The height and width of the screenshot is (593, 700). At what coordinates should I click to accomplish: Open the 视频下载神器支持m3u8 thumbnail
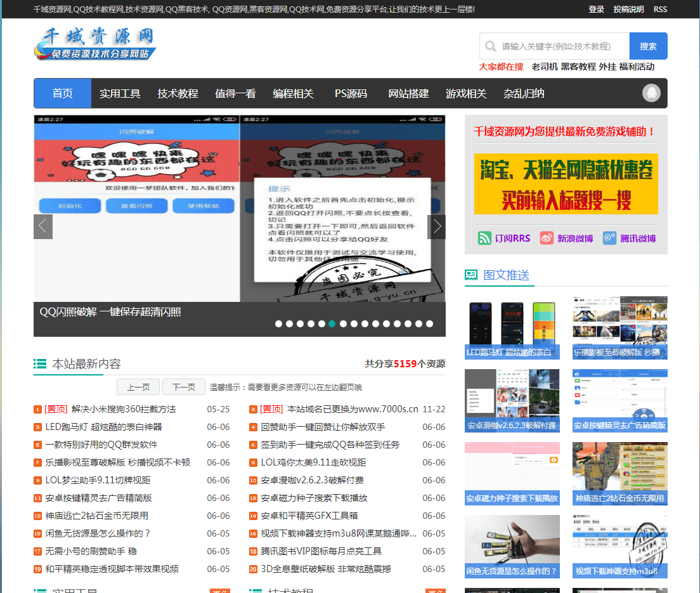coord(620,547)
